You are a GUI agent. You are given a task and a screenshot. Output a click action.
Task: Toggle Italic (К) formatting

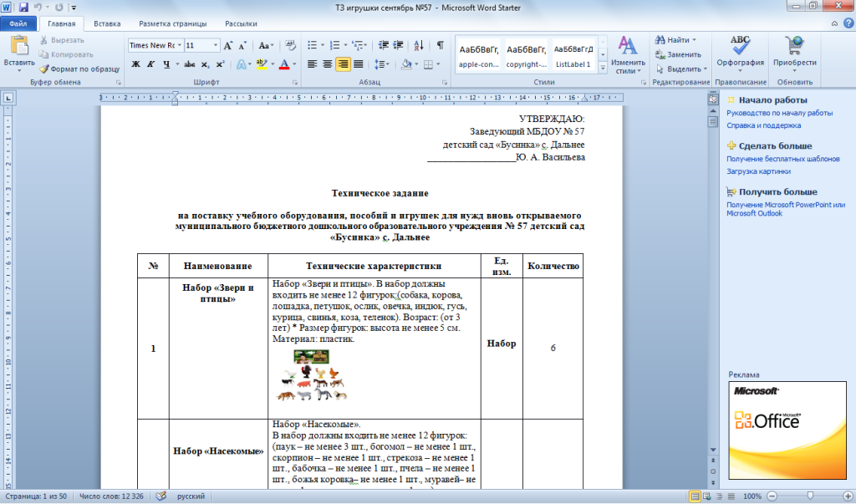pyautogui.click(x=150, y=64)
